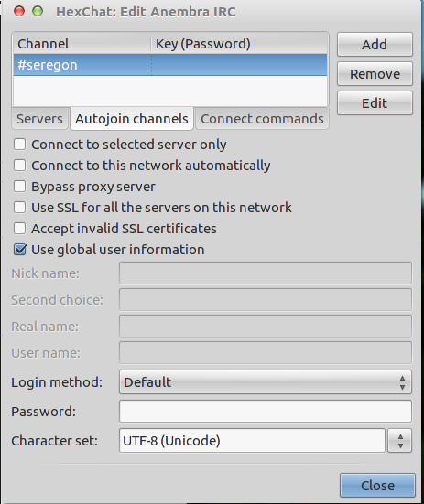Click the green window maximize circle
This screenshot has height=504, width=424.
[38, 11]
